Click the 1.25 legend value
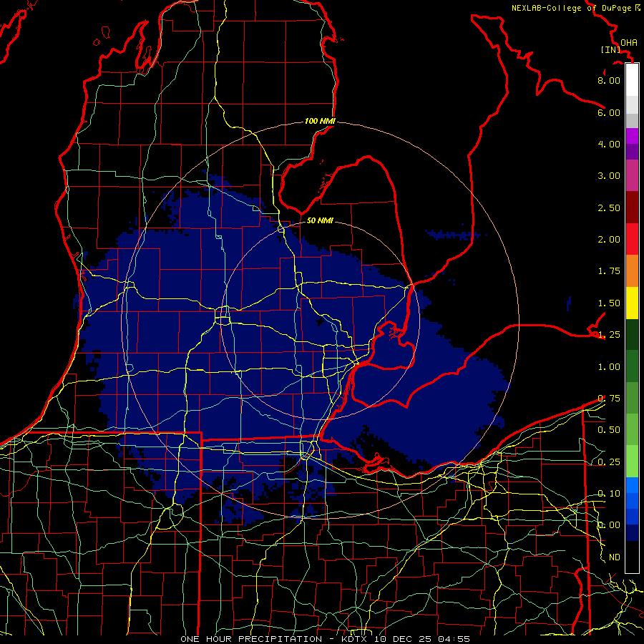This screenshot has height=644, width=644. click(x=609, y=335)
